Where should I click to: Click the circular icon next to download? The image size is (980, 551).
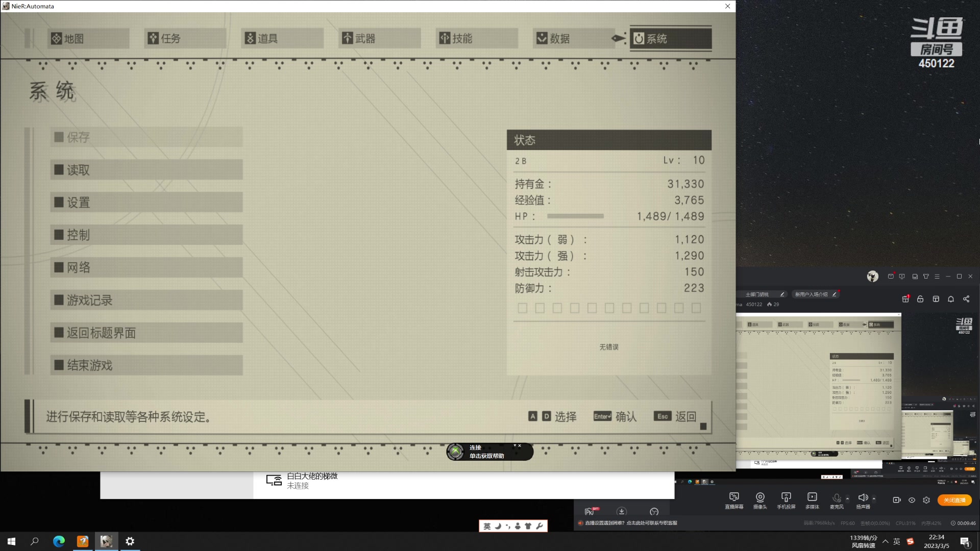[x=654, y=511]
